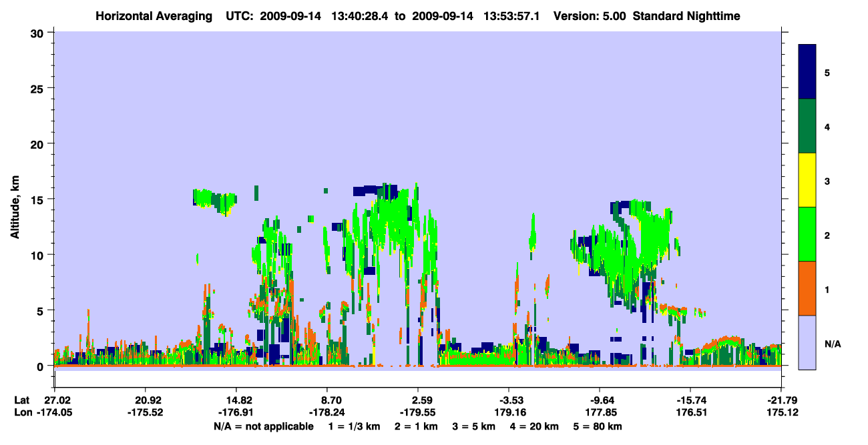Click the '3 = 5 km' legend note

(x=473, y=426)
